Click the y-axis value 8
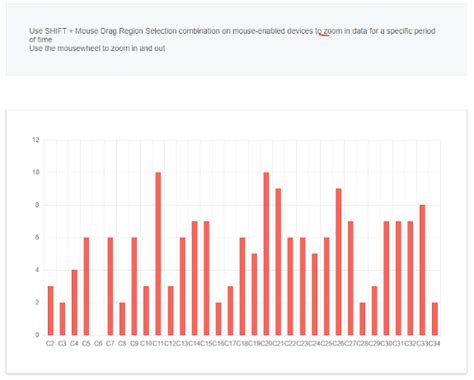 click(x=37, y=205)
